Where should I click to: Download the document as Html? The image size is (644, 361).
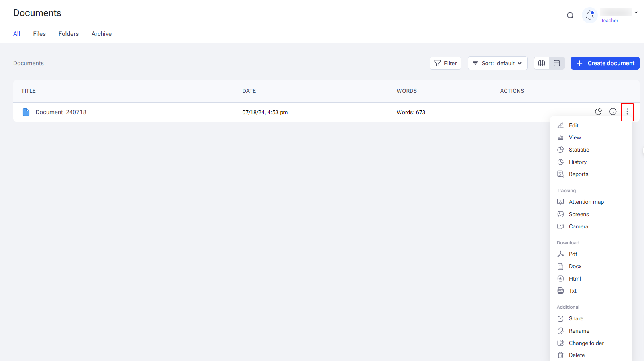591,279
